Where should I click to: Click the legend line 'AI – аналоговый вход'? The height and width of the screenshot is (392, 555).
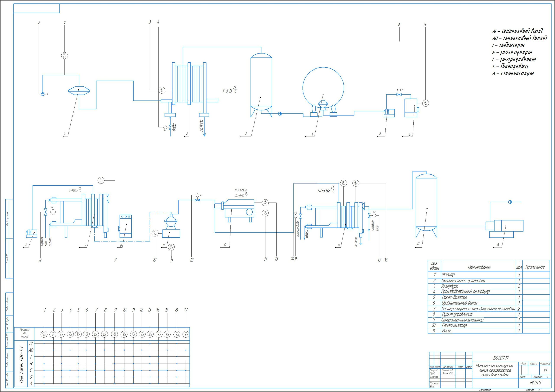click(517, 31)
